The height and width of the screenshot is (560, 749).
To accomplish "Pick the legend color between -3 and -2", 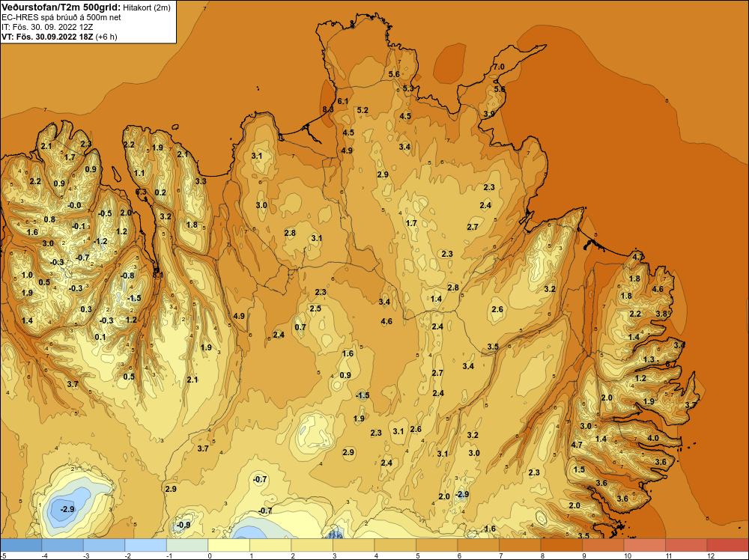I will (x=104, y=545).
